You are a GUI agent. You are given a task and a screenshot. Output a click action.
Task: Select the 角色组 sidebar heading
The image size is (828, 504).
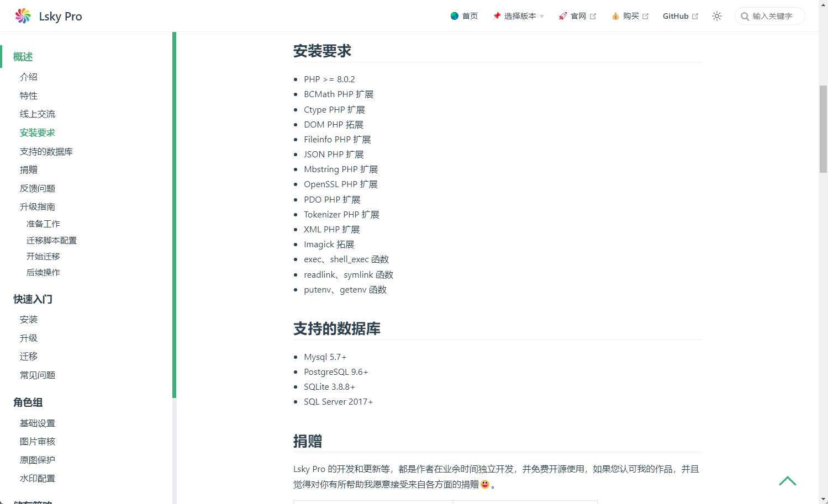click(x=28, y=402)
